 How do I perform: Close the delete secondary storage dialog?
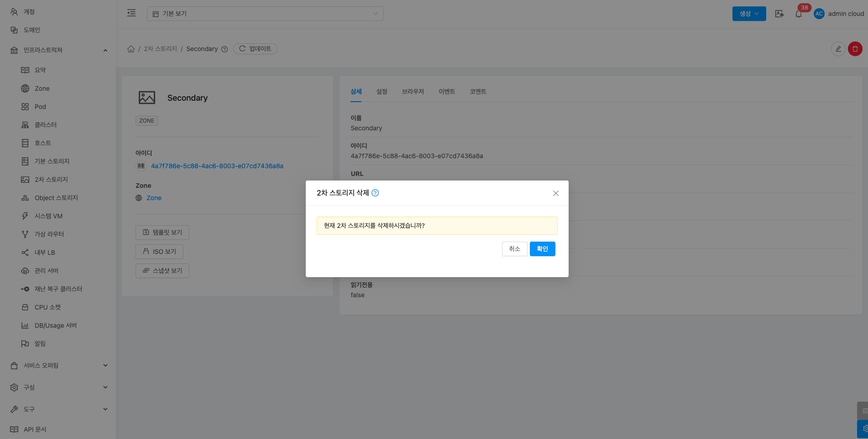[555, 193]
